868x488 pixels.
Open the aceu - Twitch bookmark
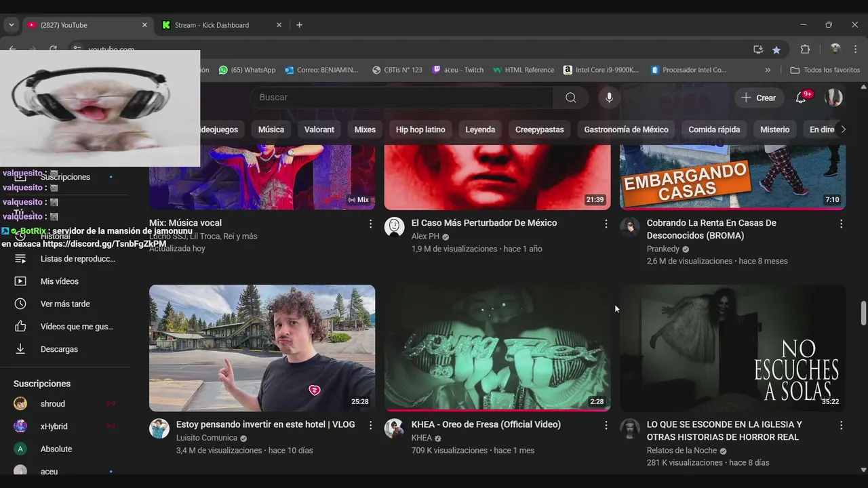tap(458, 70)
